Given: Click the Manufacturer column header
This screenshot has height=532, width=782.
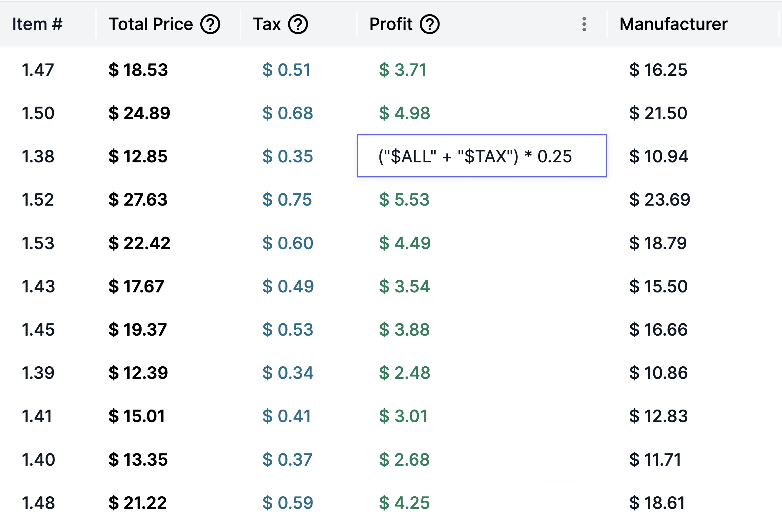Looking at the screenshot, I should [673, 24].
